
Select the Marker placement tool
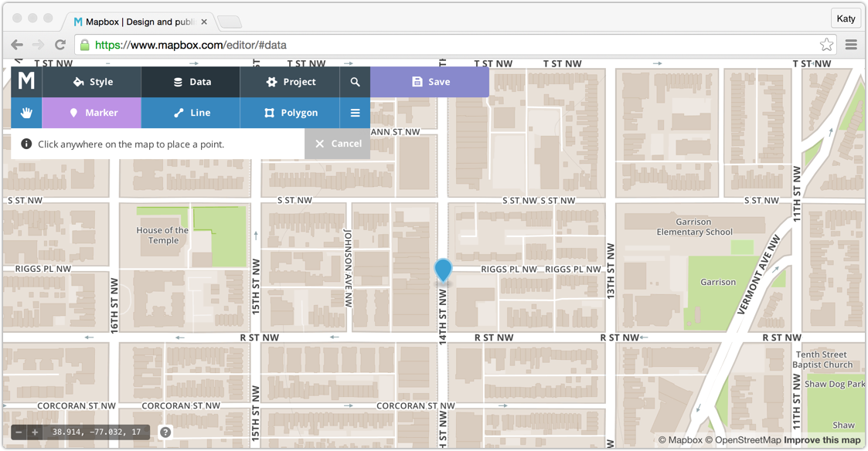[91, 113]
